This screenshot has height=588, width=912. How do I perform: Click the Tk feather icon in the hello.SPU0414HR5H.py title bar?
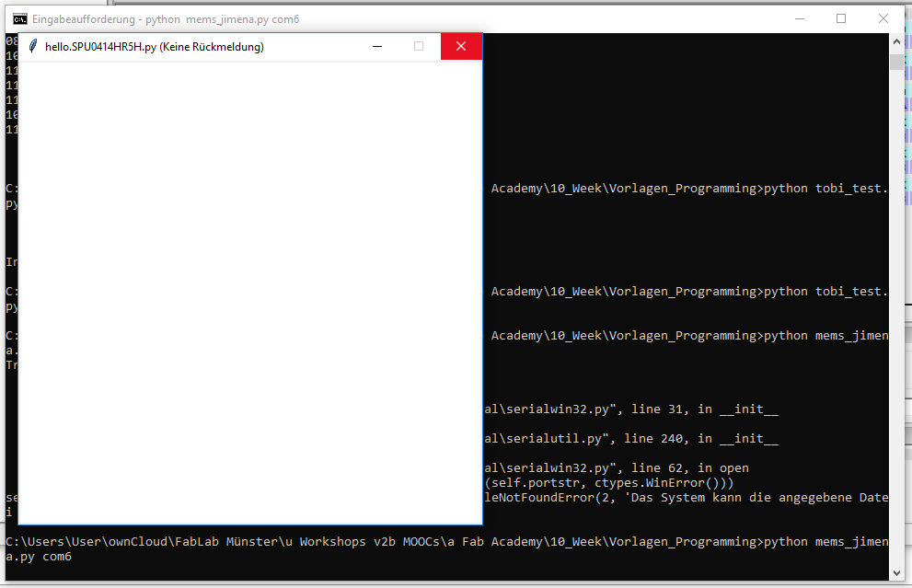click(33, 47)
